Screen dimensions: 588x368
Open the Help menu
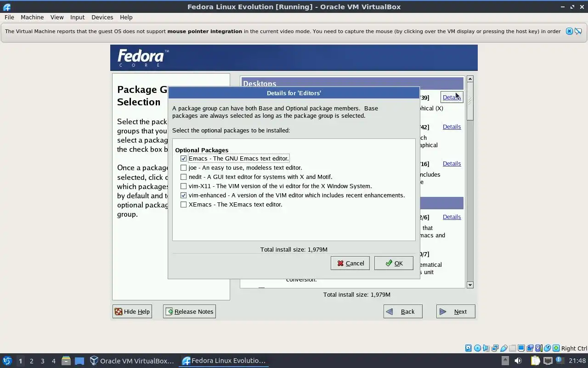point(126,17)
